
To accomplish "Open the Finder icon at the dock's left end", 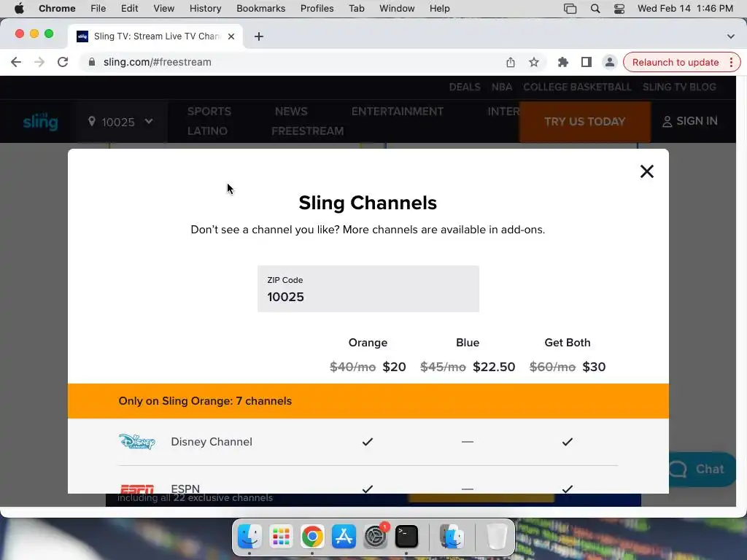I will click(249, 537).
